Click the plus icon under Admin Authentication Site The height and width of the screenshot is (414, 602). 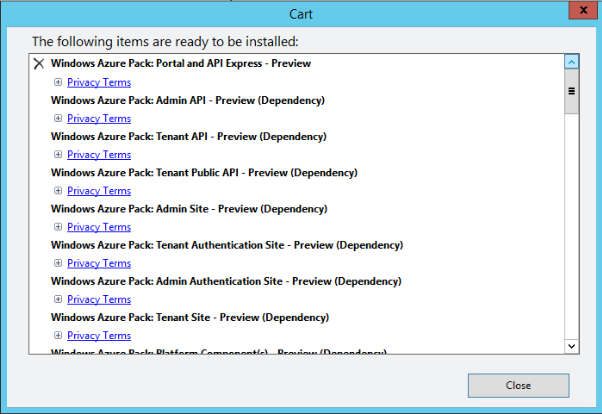(x=58, y=299)
